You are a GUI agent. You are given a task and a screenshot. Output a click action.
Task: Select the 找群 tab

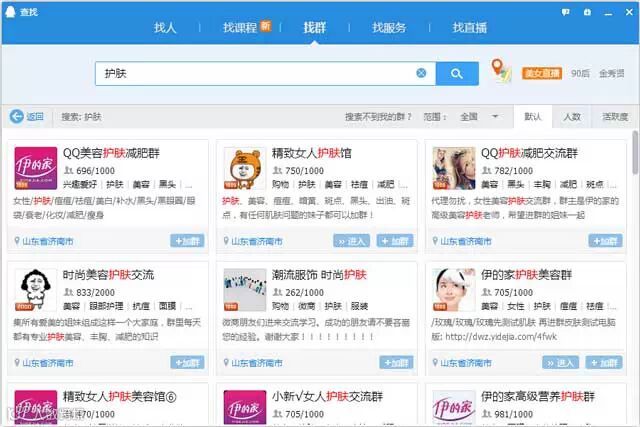314,27
